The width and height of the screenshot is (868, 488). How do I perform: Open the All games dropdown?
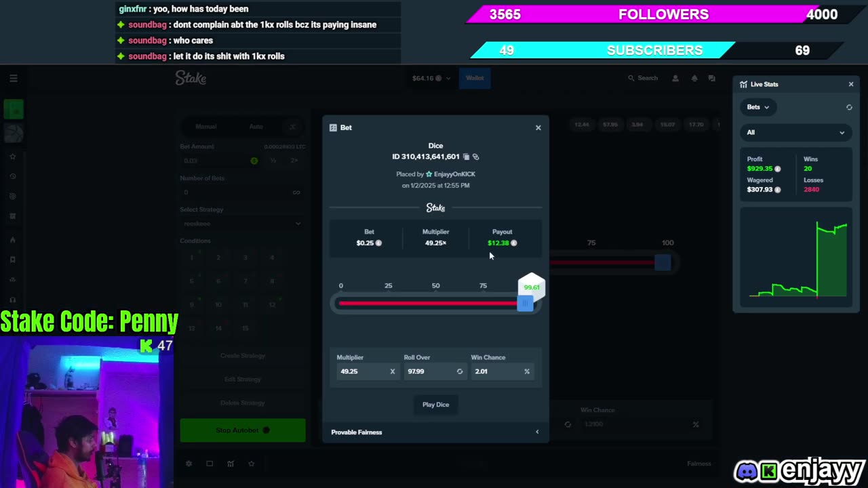[x=795, y=133]
